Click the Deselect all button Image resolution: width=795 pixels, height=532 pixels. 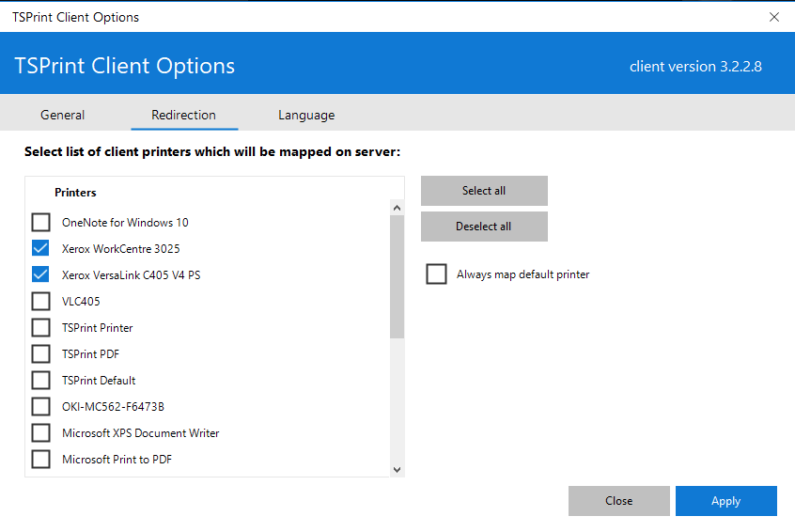tap(484, 227)
